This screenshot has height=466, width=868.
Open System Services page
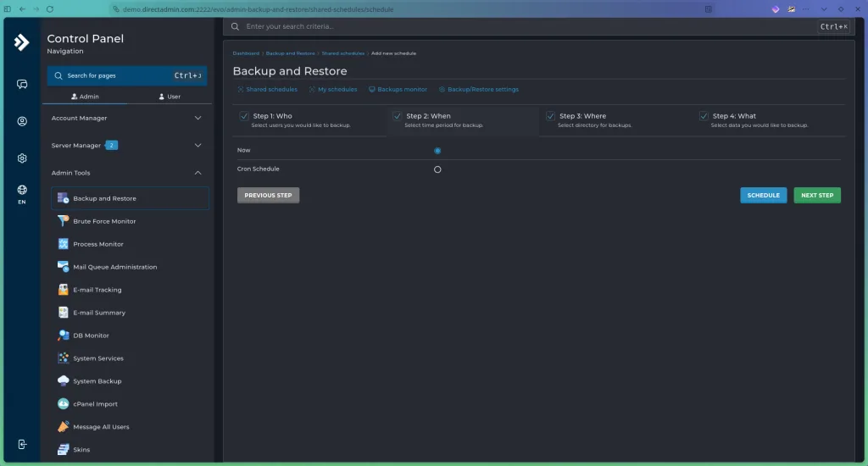[x=130, y=358]
